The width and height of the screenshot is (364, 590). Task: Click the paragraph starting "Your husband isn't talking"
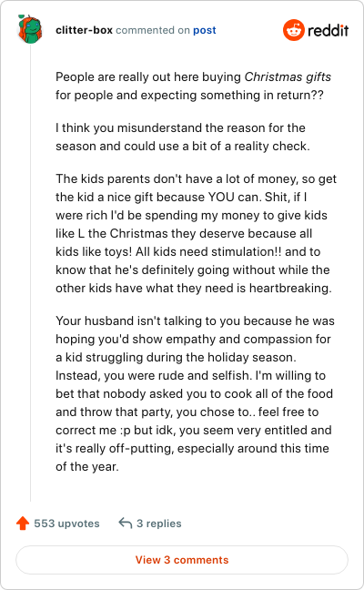(x=195, y=393)
